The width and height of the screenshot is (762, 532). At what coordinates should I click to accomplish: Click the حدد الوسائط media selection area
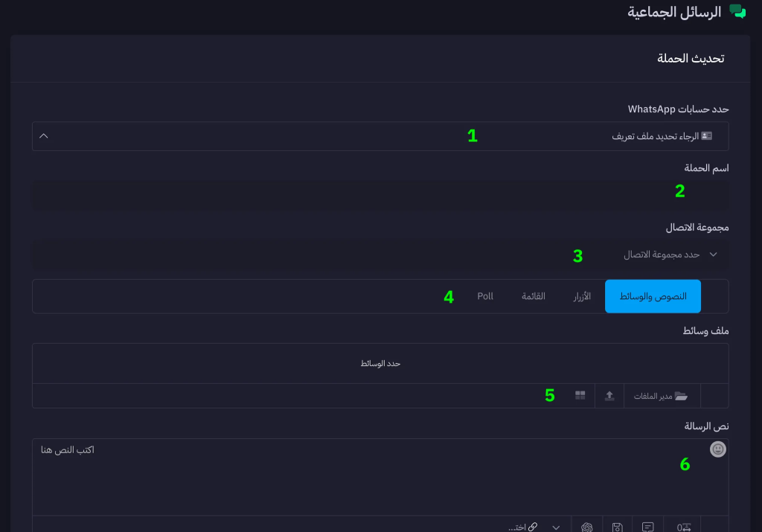point(380,363)
